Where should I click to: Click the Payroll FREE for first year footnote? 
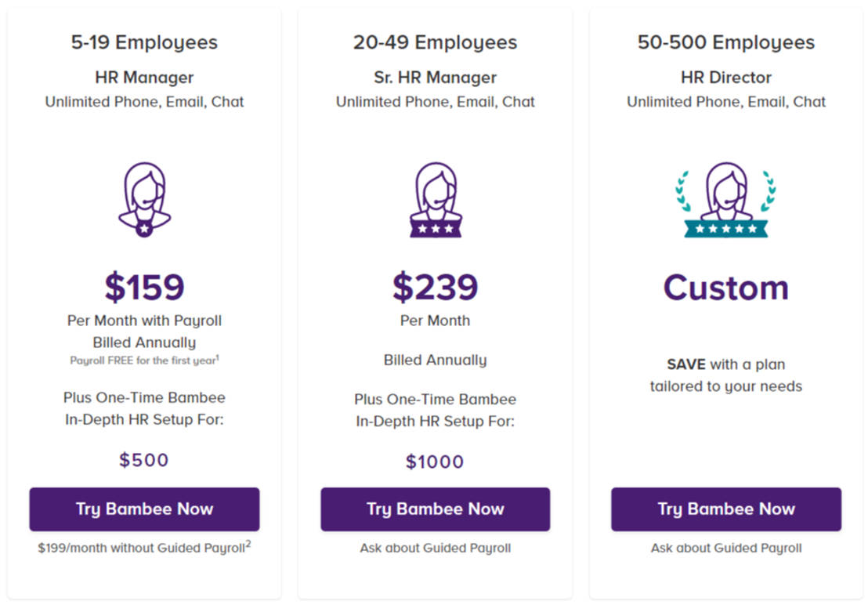coord(144,360)
